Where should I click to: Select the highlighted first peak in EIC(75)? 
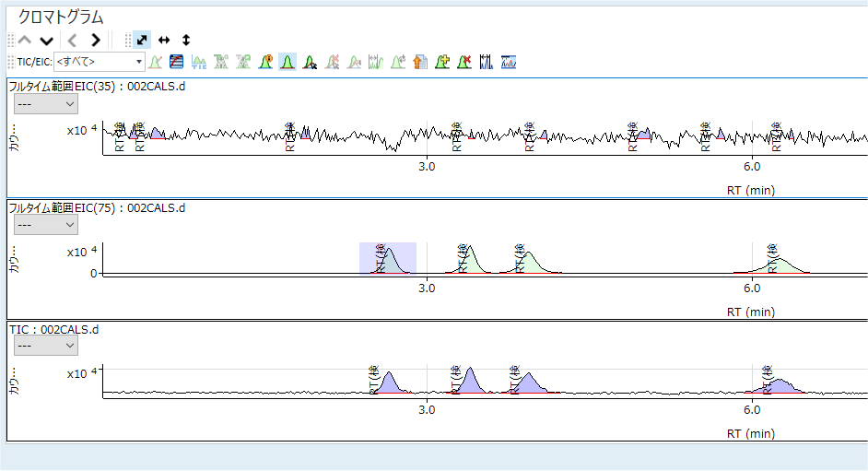click(390, 263)
